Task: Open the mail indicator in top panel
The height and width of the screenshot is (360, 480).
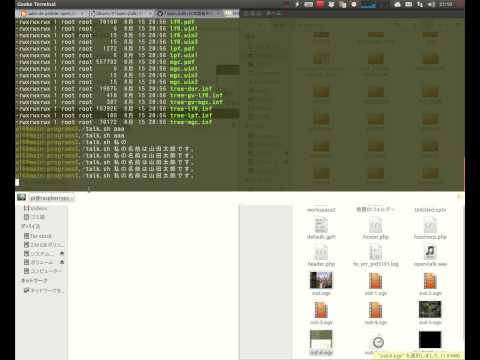Action: click(x=409, y=4)
